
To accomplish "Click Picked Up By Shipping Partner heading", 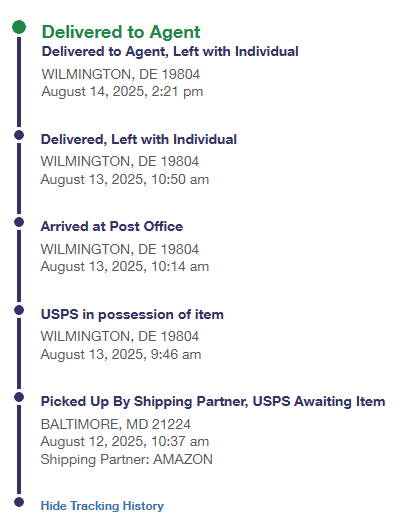I will 213,401.
